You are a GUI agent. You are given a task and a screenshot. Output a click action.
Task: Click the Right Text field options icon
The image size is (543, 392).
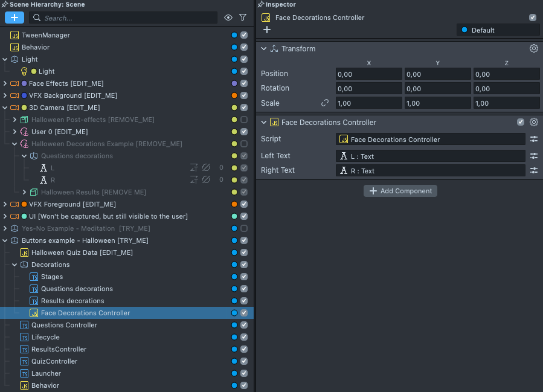click(534, 171)
